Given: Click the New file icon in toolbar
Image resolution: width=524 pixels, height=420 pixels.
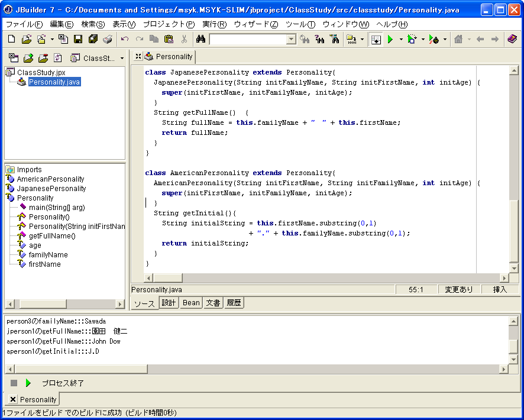Looking at the screenshot, I should [x=11, y=40].
